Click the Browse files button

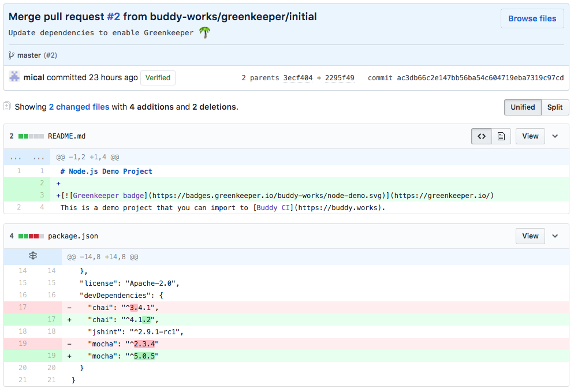pyautogui.click(x=532, y=18)
